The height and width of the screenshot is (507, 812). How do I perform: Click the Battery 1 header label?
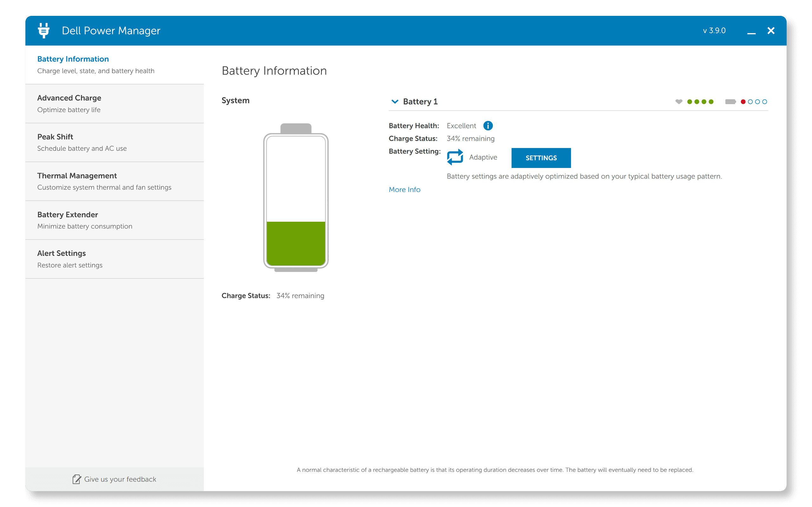(420, 102)
